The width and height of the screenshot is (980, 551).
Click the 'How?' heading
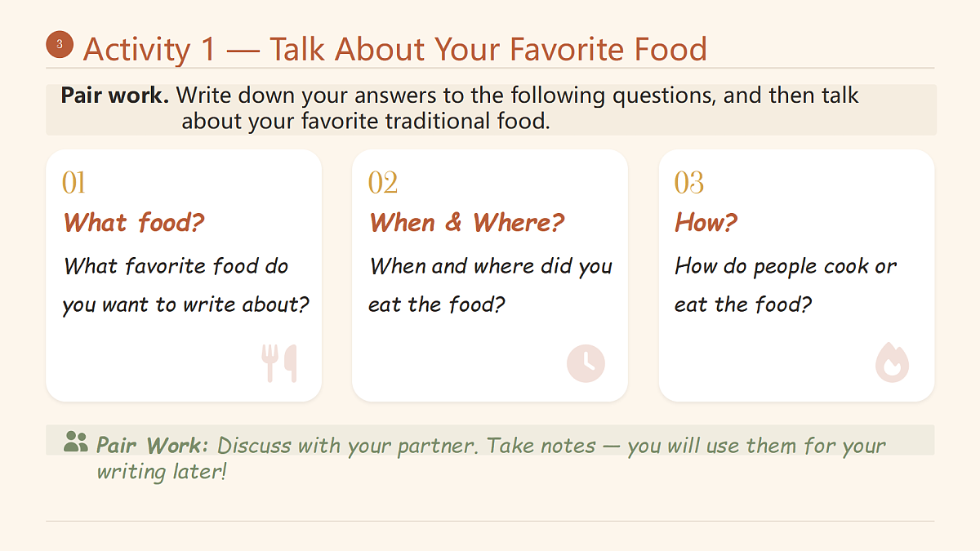706,222
